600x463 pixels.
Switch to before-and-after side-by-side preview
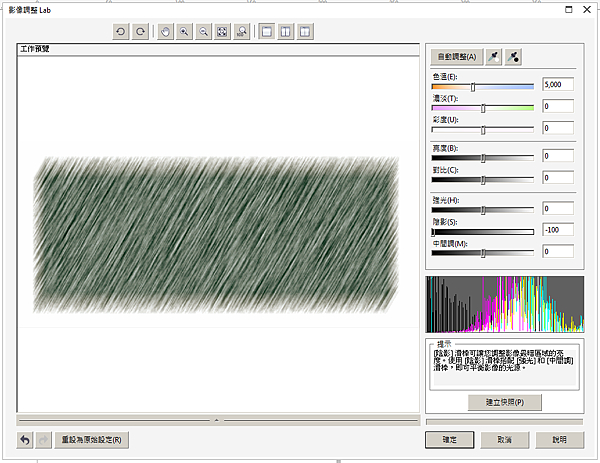[286, 32]
